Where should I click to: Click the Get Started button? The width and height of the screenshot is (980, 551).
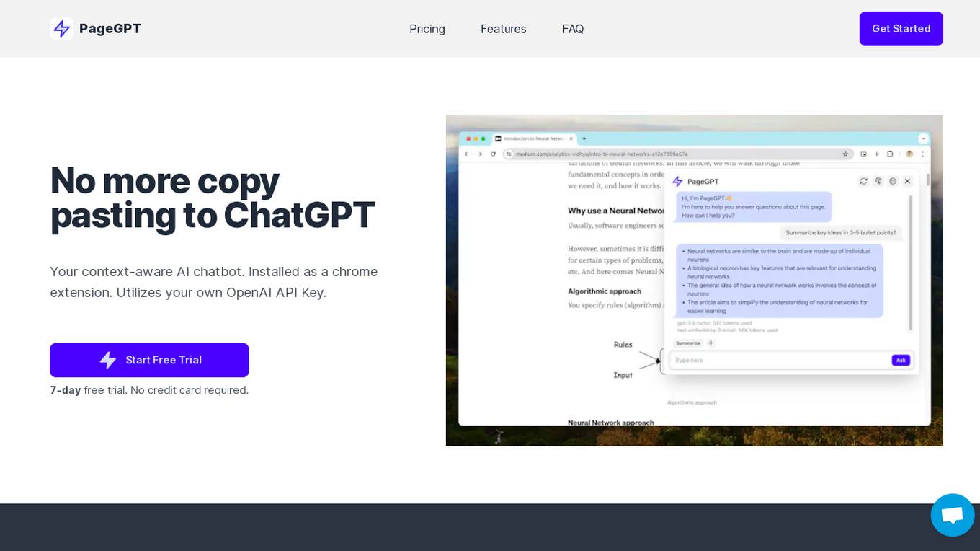point(901,29)
